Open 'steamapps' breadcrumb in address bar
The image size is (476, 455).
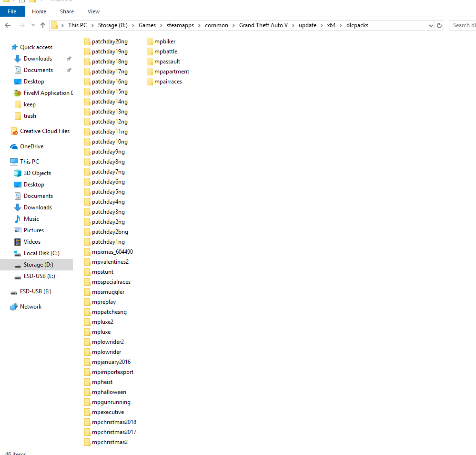point(180,25)
